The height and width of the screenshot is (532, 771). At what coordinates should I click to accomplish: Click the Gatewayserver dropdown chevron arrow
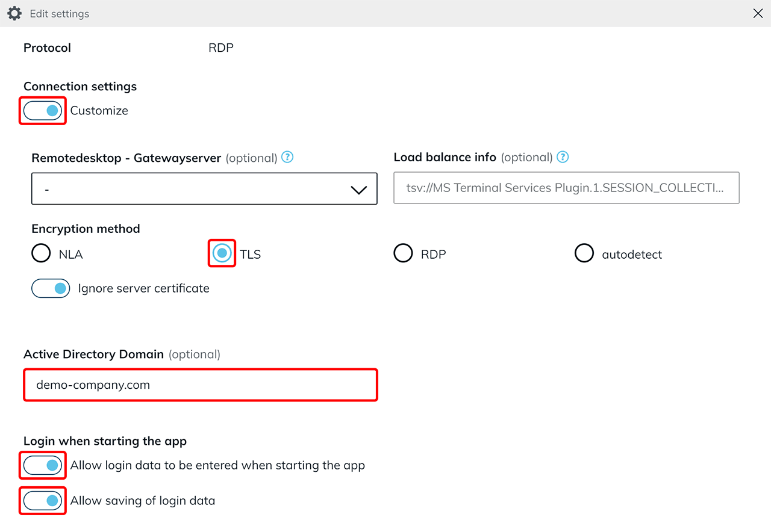[358, 190]
